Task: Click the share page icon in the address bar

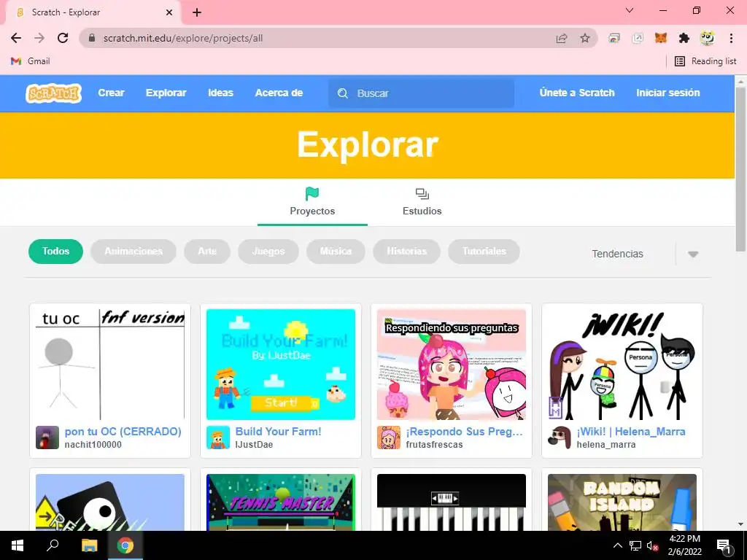Action: (562, 38)
